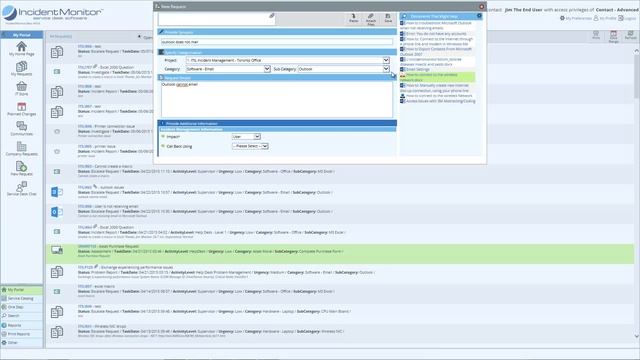The image size is (640, 360).
Task: Open My Preferences gear link
Action: click(576, 18)
